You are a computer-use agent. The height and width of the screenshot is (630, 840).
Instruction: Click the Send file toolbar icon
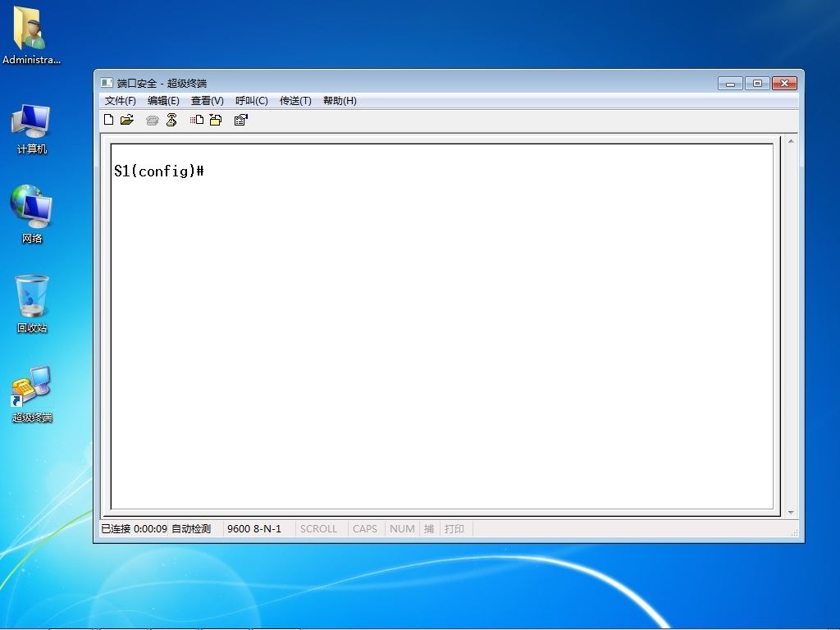click(x=197, y=120)
